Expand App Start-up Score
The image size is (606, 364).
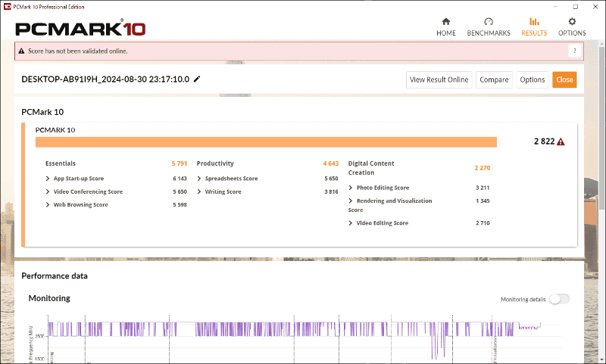coord(48,179)
